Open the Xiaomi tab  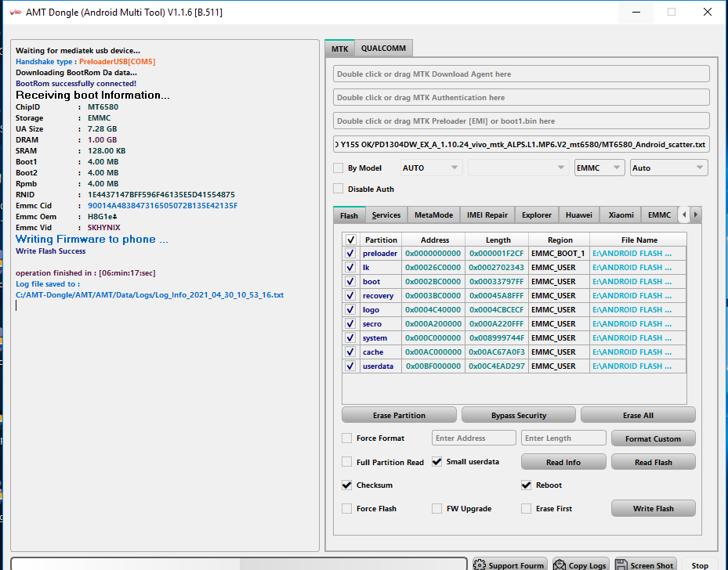(621, 215)
